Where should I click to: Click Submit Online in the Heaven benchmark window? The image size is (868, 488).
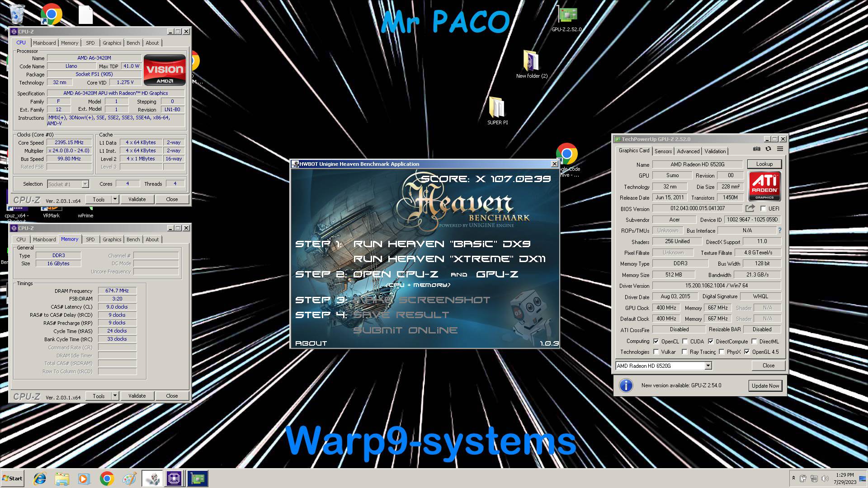(x=405, y=330)
